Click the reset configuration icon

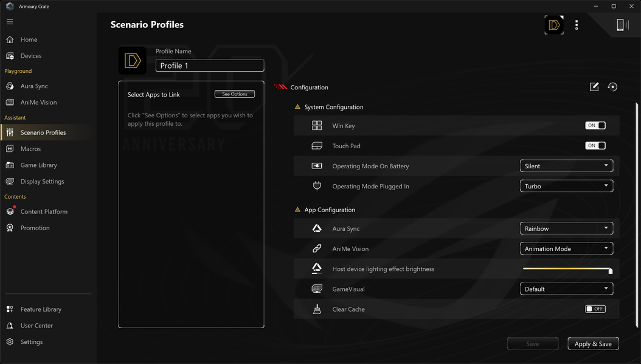(x=612, y=87)
